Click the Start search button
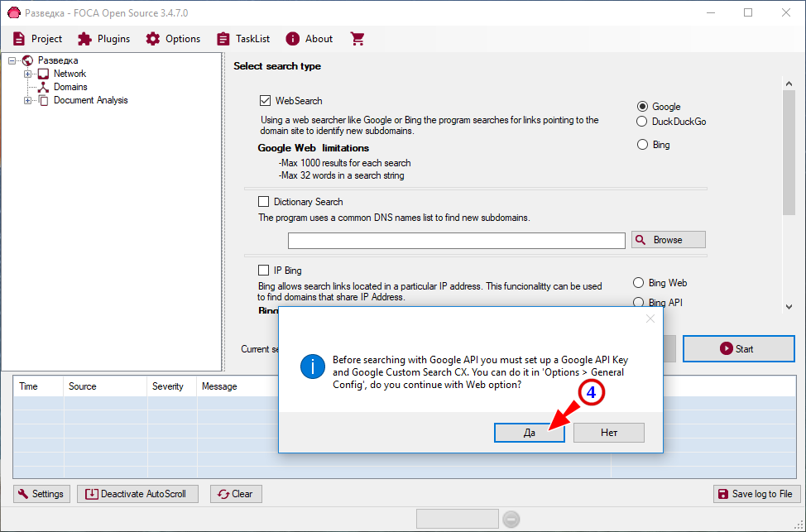806x532 pixels. (739, 349)
